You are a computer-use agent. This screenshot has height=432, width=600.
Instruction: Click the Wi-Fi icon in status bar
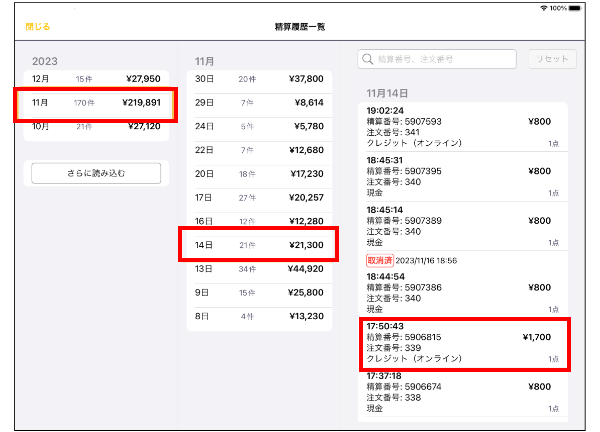(x=543, y=7)
